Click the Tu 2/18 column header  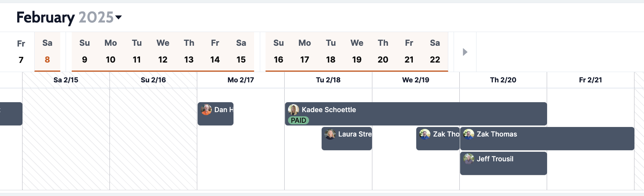pyautogui.click(x=328, y=80)
